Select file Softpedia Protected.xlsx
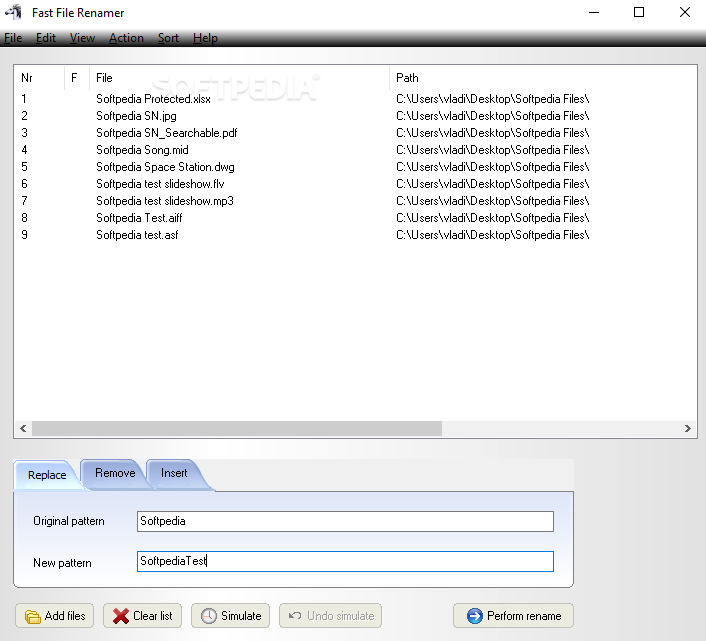 (154, 99)
